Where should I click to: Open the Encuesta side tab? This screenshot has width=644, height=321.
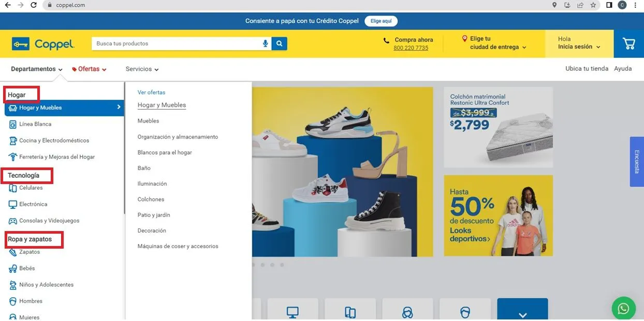(x=637, y=162)
